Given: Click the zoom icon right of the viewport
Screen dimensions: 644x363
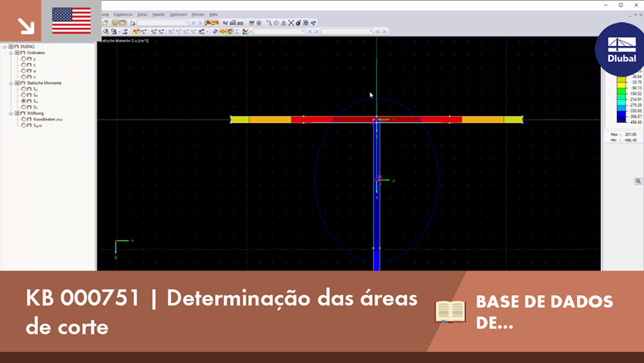Looking at the screenshot, I should tap(638, 181).
